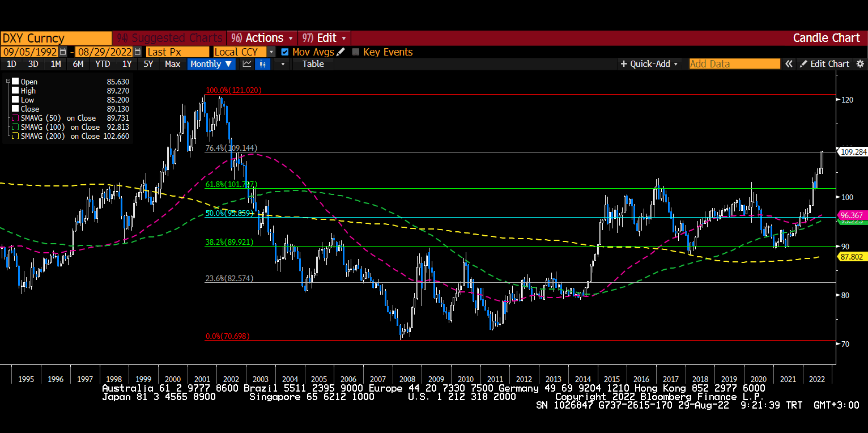Click the Table view button
Viewport: 868px width, 433px height.
(313, 64)
